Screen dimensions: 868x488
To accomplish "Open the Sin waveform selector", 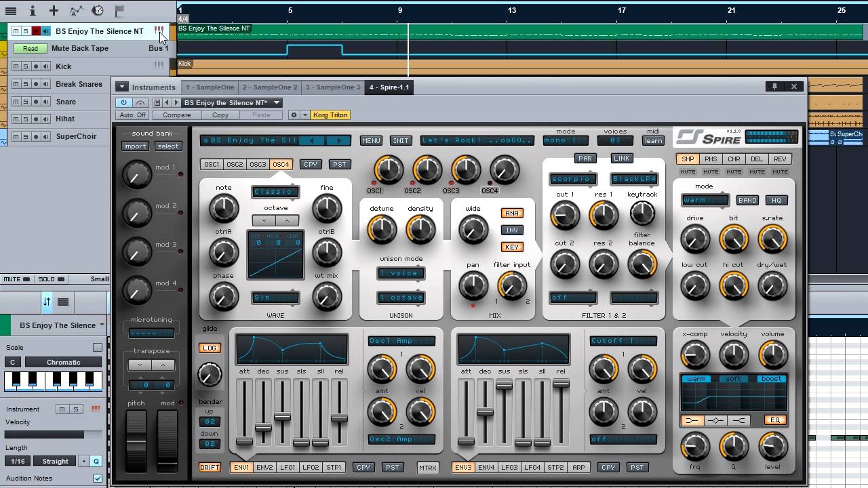I will pyautogui.click(x=275, y=298).
